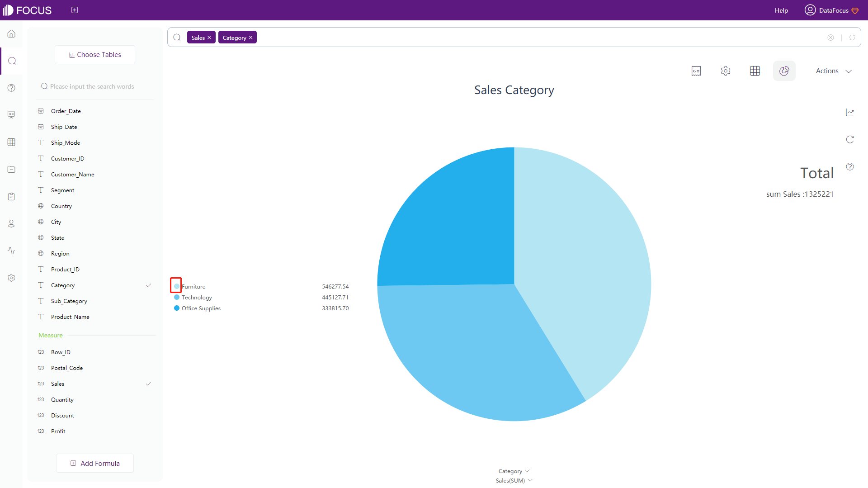Open the Help menu

tap(781, 10)
